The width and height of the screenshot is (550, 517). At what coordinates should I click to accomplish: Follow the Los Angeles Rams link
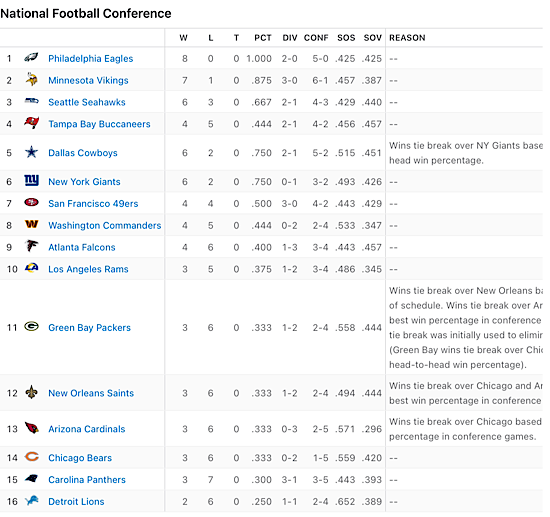[x=88, y=269]
